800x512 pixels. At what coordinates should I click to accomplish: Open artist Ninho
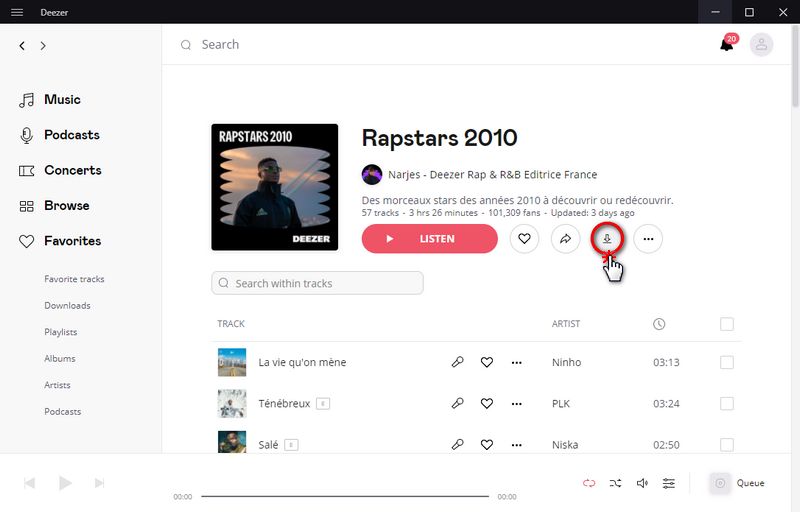(566, 362)
